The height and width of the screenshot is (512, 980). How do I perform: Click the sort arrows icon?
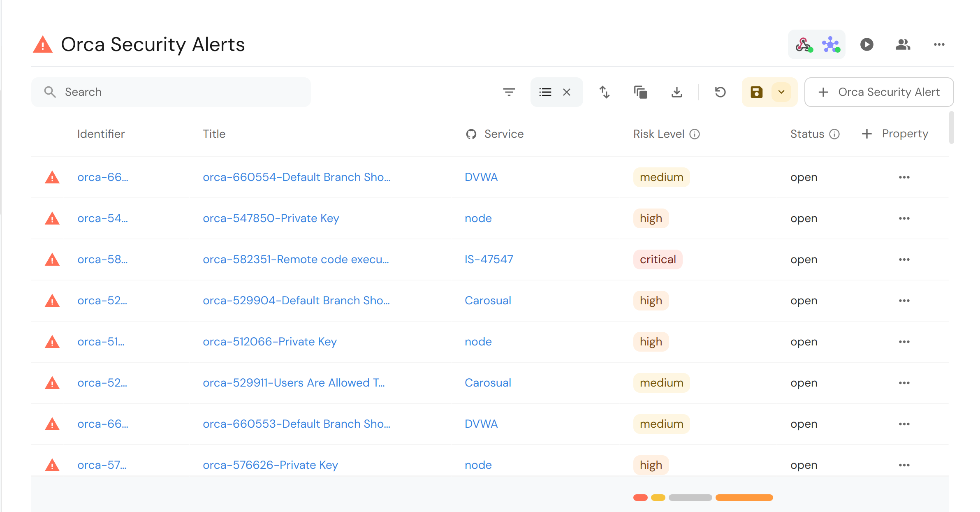coord(604,92)
